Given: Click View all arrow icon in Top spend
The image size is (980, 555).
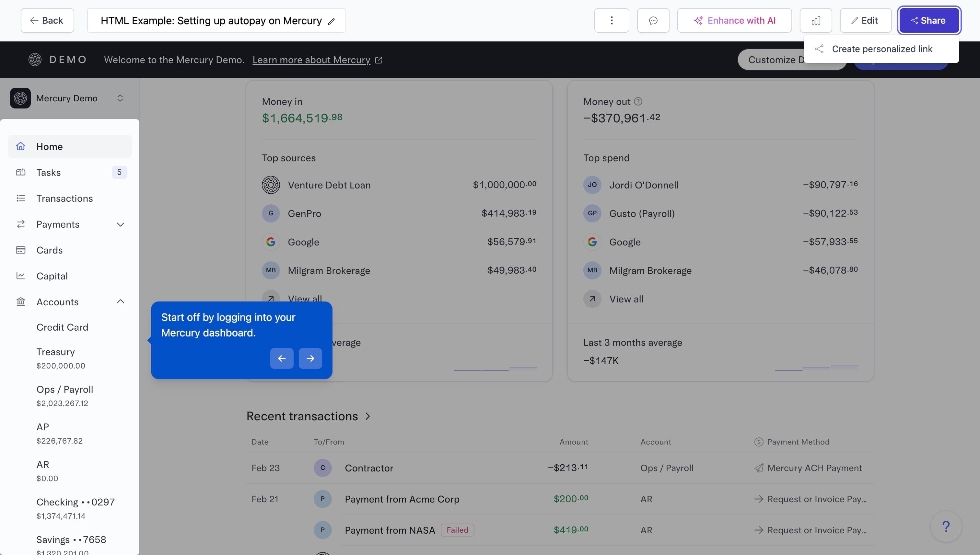Looking at the screenshot, I should tap(592, 299).
